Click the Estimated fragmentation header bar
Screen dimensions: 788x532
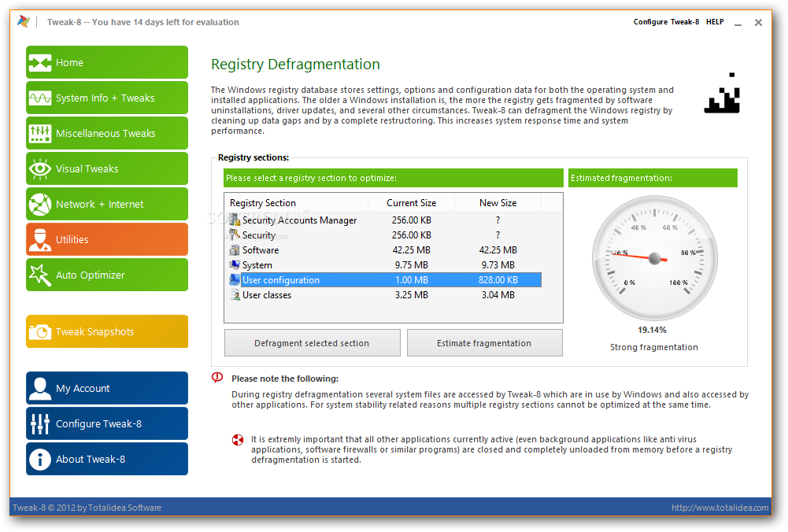point(653,178)
